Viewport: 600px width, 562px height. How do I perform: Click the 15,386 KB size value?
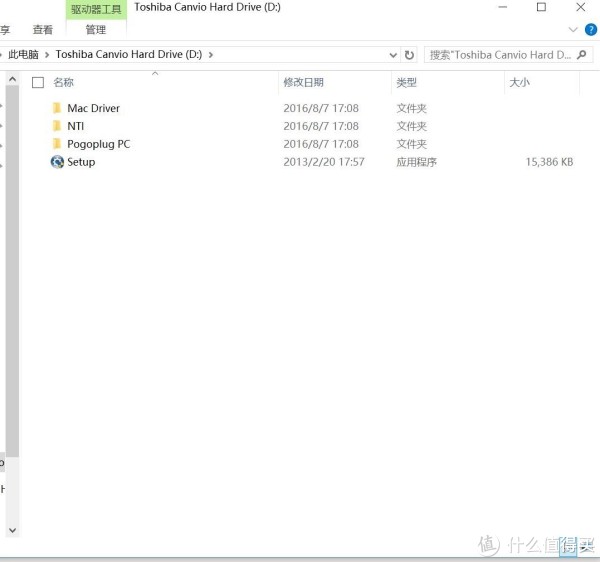[x=549, y=162]
